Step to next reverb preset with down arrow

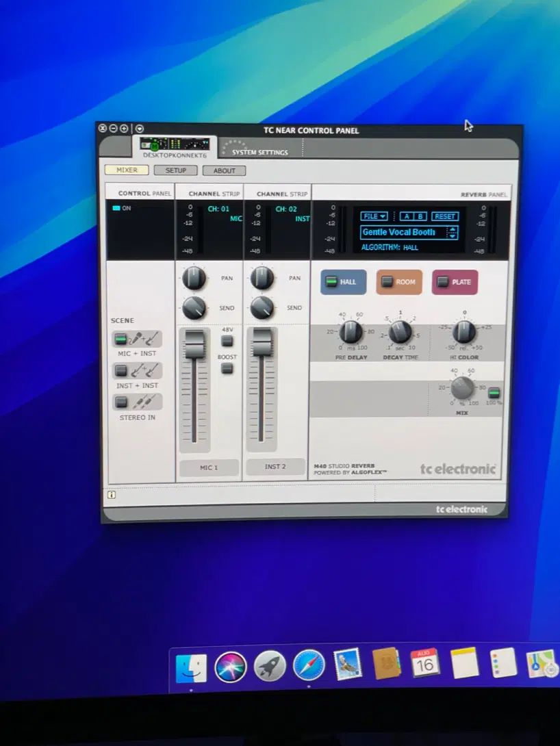[x=453, y=236]
